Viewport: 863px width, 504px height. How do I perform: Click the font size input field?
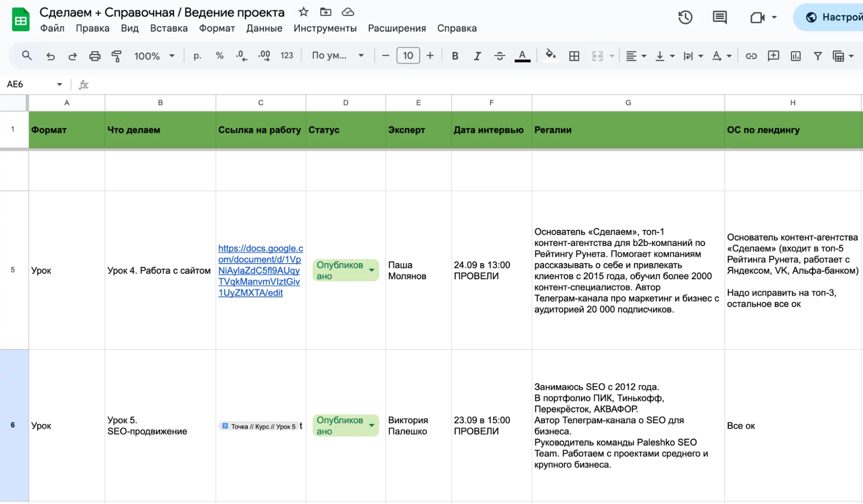coord(408,56)
